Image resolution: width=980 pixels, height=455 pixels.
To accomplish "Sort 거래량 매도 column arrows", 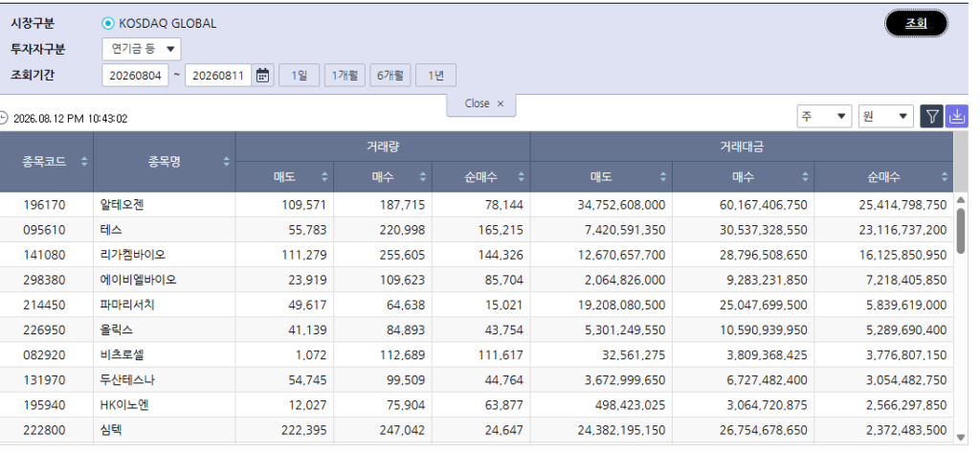I will [324, 177].
